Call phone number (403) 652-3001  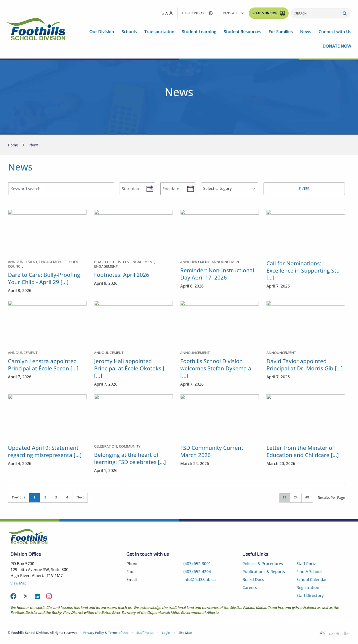point(197,563)
